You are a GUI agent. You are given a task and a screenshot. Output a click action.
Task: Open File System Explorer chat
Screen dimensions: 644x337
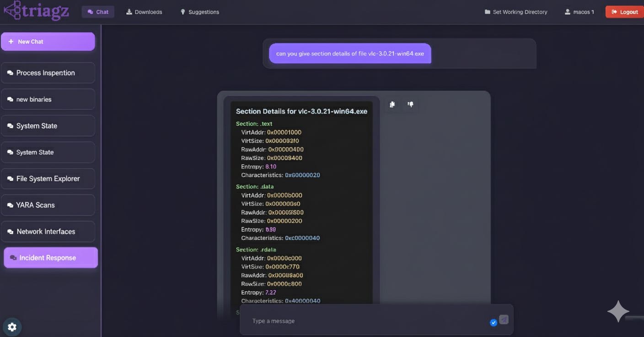click(x=48, y=179)
